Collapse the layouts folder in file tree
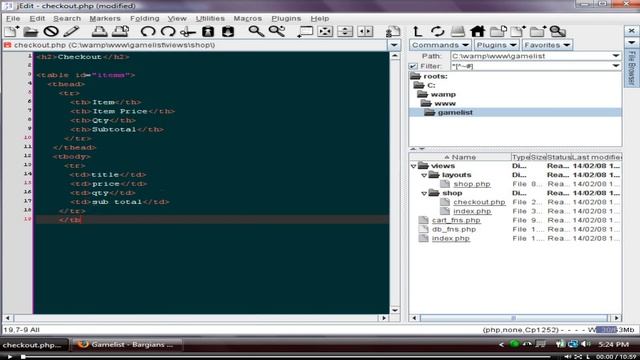The width and height of the screenshot is (640, 360). [x=424, y=175]
